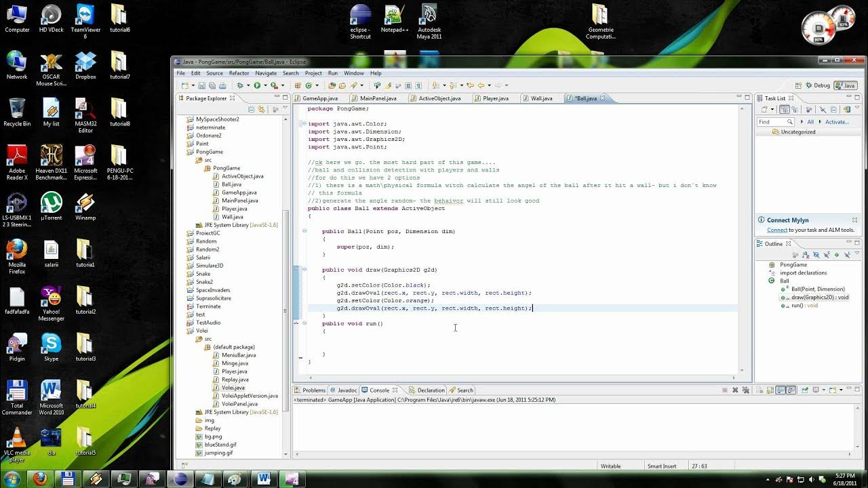Open Run button dropdown arrow

click(265, 85)
